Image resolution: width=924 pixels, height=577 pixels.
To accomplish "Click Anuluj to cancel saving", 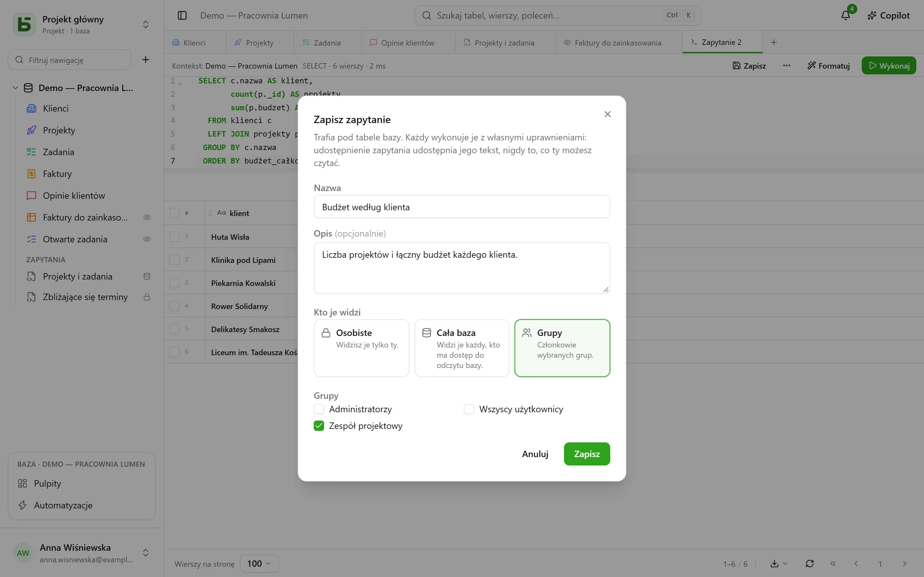I will click(535, 454).
